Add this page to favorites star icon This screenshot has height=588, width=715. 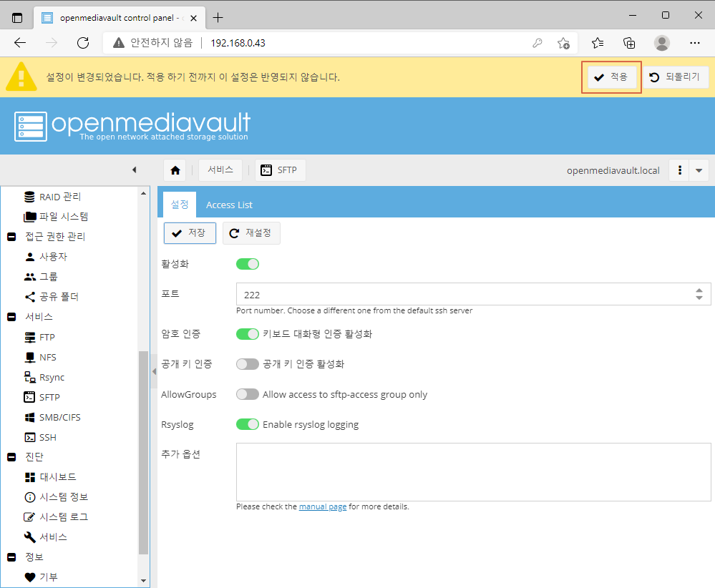563,44
